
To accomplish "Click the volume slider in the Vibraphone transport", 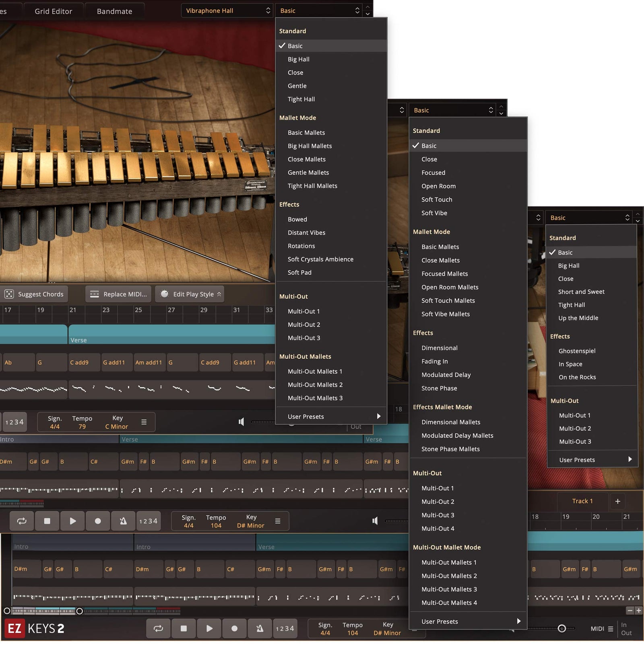I will (x=263, y=422).
